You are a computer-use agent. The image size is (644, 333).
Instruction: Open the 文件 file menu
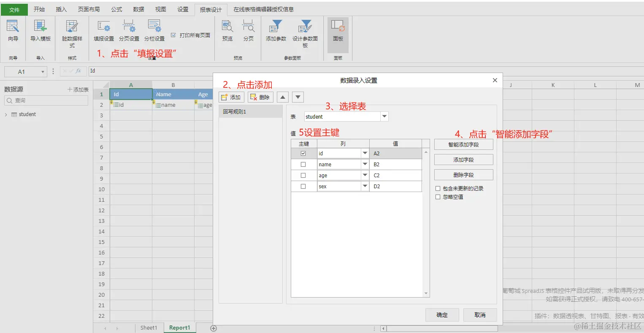point(14,9)
